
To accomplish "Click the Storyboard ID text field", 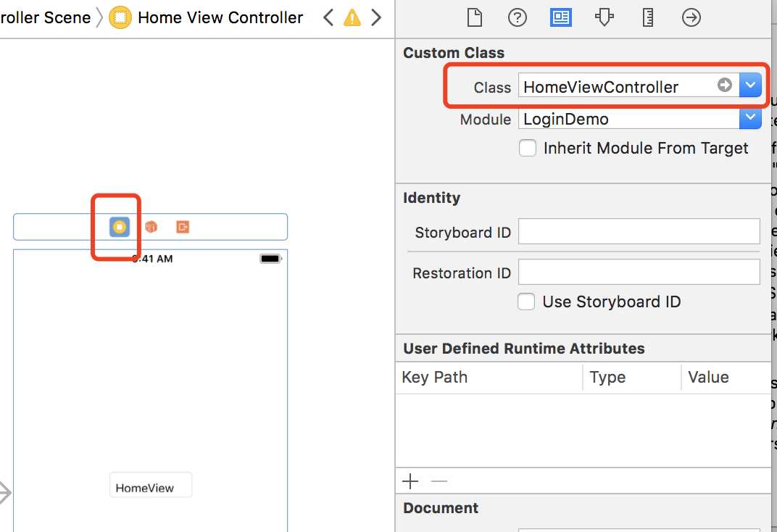I will (x=639, y=231).
